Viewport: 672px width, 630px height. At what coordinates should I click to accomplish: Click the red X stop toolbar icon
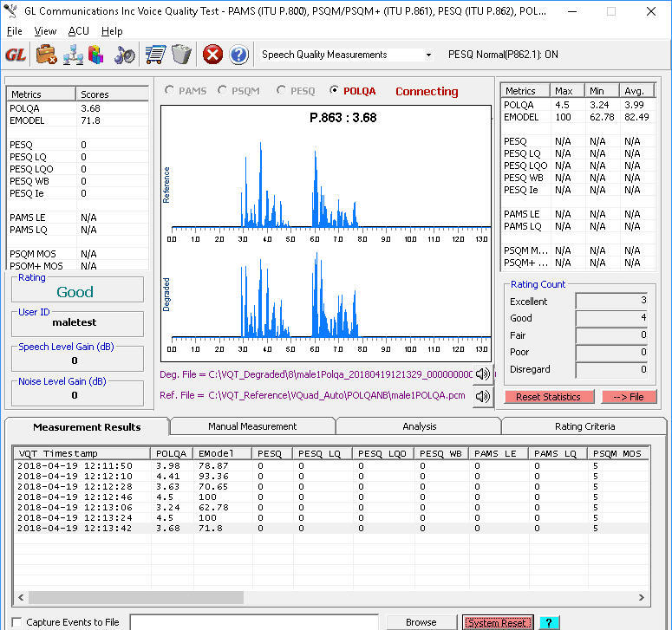(x=212, y=55)
